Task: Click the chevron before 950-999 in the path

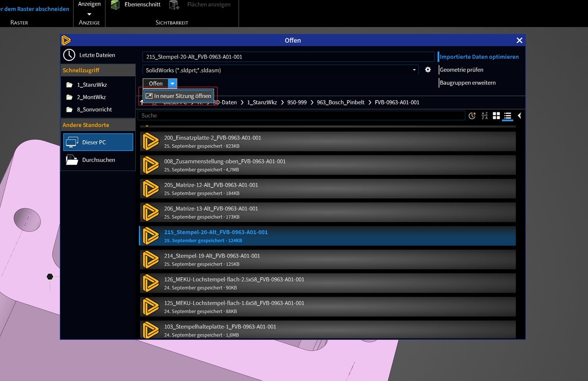Action: [x=283, y=102]
